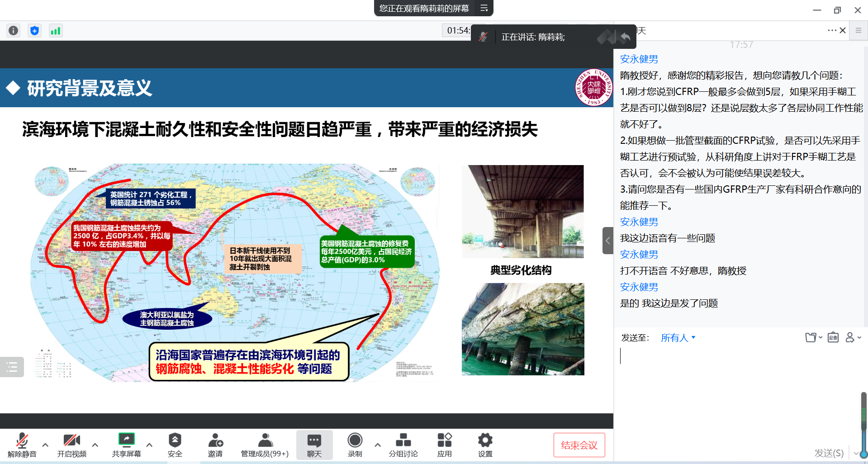Open 管理成员 participants panel
Screen dimensions: 868x464
click(265, 445)
